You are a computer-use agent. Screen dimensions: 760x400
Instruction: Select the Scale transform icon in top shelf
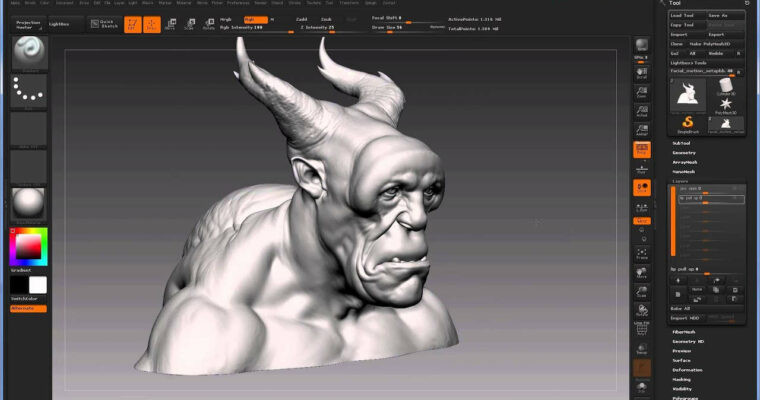pyautogui.click(x=190, y=25)
